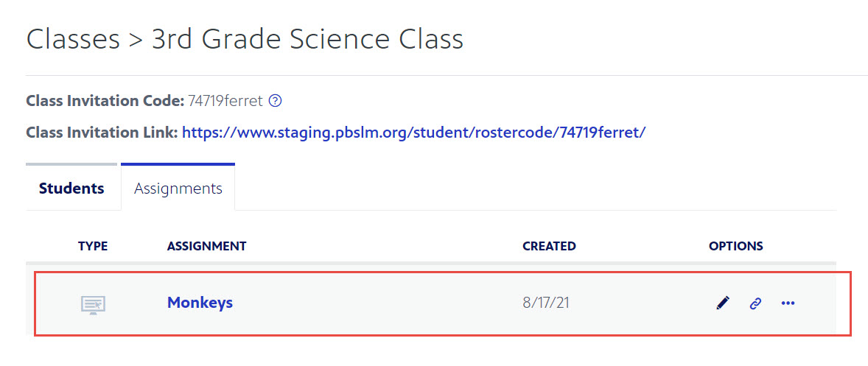Follow the class invitation link URL

(x=413, y=133)
